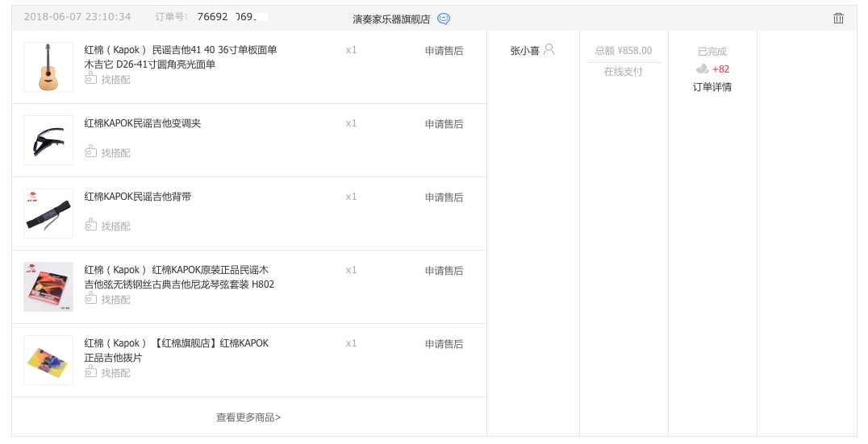Open the acoustic guitar product thumbnail

click(48, 67)
